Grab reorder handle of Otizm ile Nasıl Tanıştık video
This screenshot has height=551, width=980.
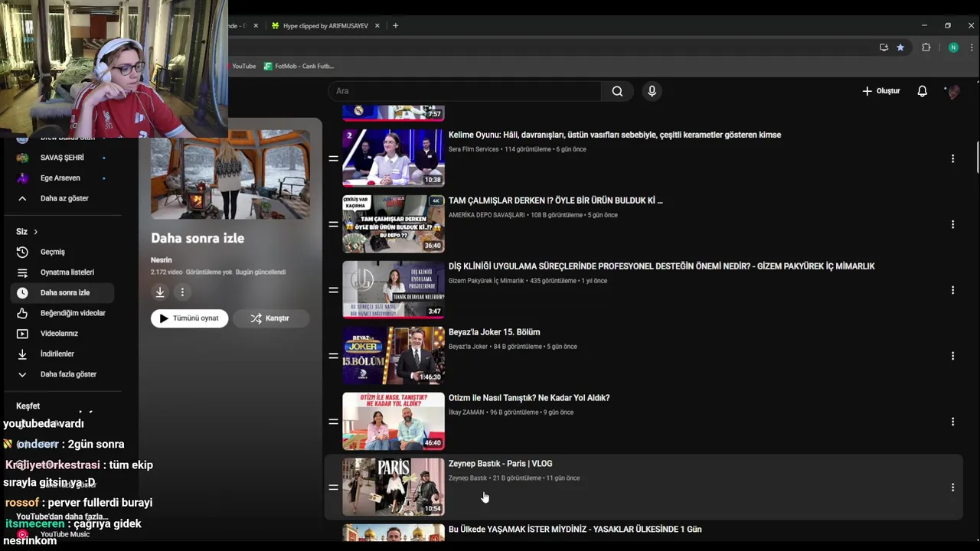[333, 422]
